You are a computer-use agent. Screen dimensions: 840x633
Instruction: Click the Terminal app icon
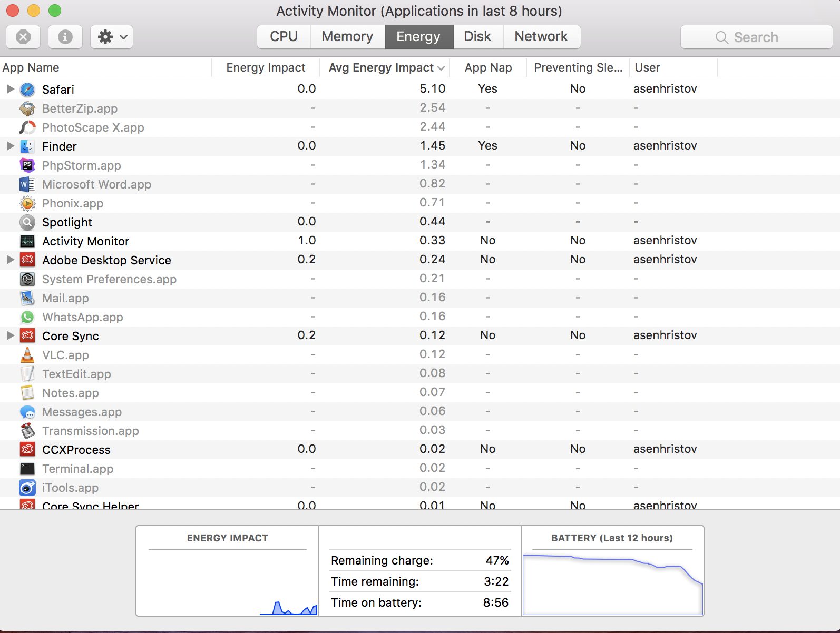tap(27, 469)
